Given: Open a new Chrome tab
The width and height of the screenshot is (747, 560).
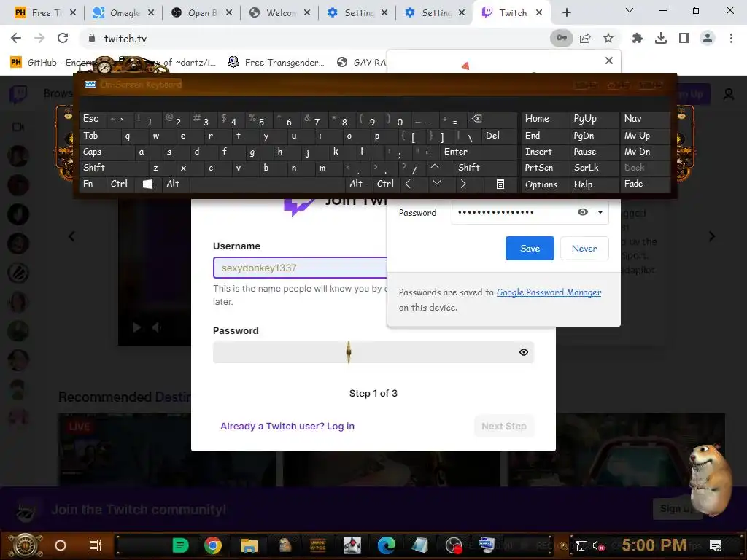Looking at the screenshot, I should (x=566, y=13).
